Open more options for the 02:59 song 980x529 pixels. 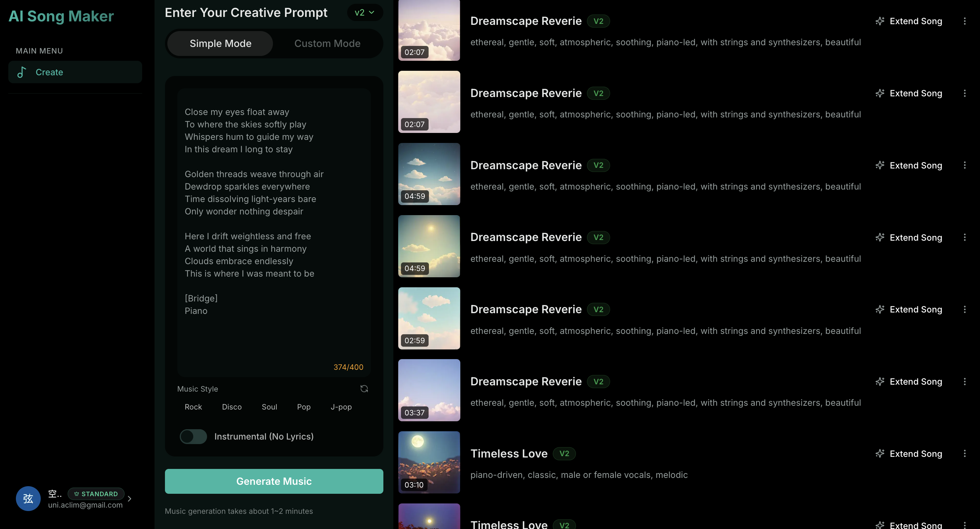coord(964,309)
